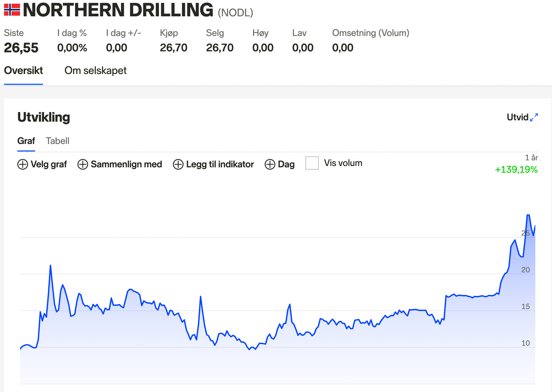Click the 15 price axis label
Viewport: 552px width, 392px height.
526,306
